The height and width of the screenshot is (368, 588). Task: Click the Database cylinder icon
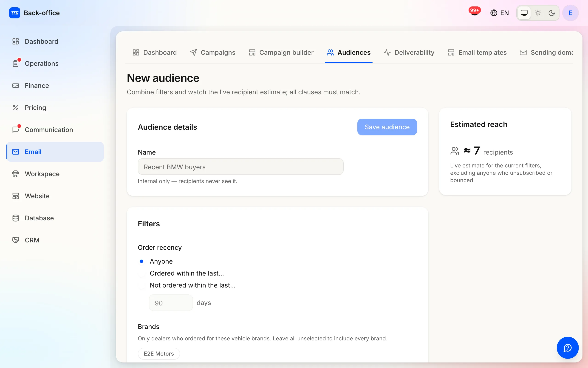[x=16, y=218]
